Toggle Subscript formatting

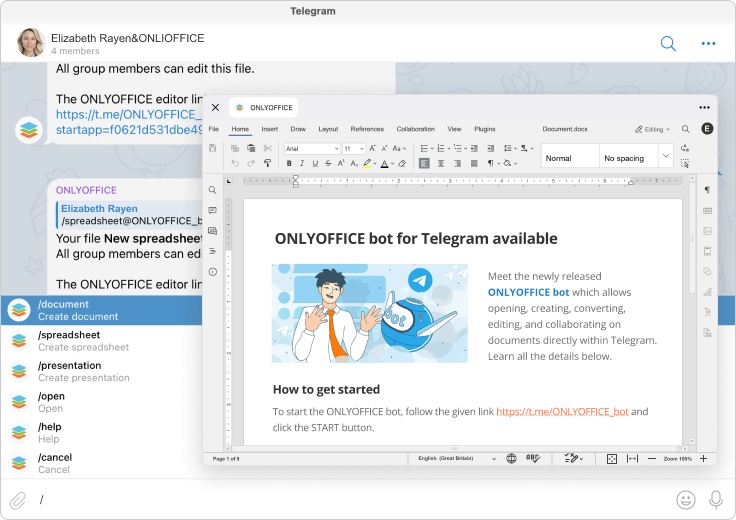(x=354, y=163)
